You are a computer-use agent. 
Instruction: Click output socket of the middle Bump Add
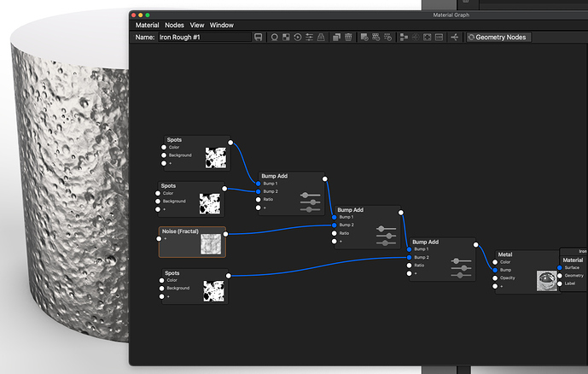401,213
